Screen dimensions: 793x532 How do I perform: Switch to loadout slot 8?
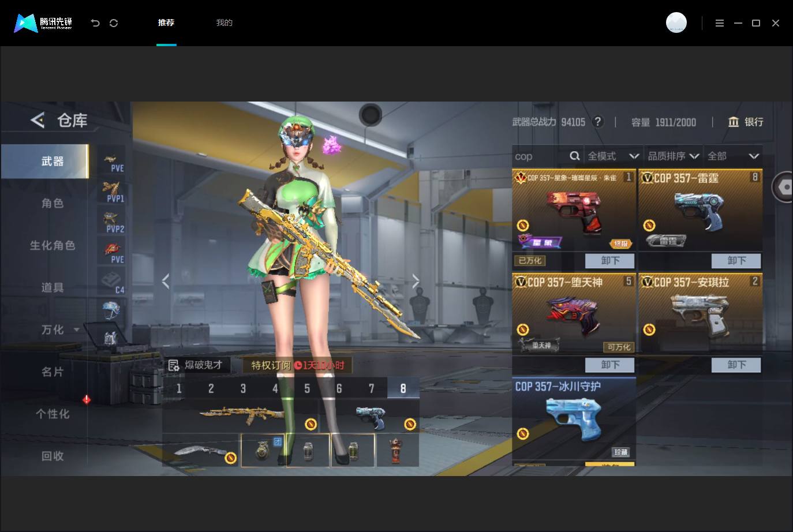click(x=403, y=388)
